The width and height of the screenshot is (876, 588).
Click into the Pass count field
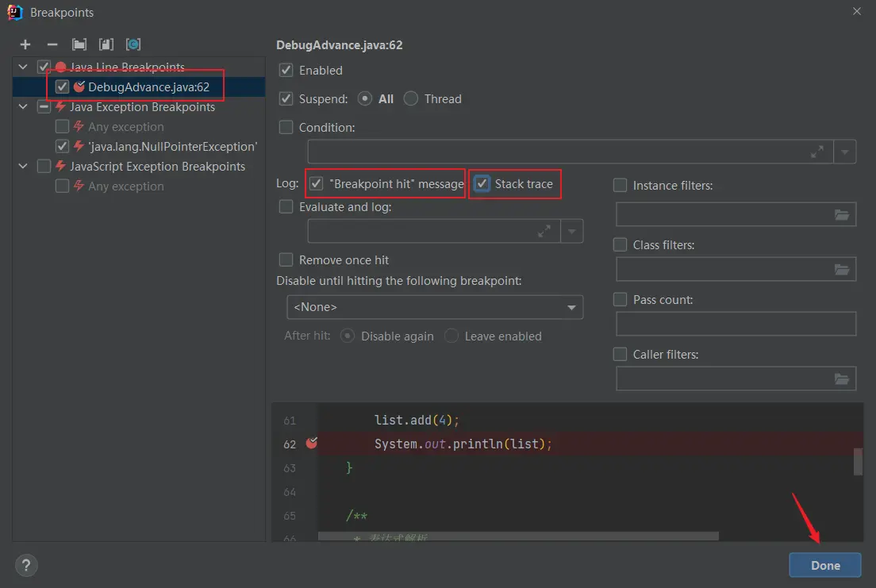pyautogui.click(x=736, y=324)
